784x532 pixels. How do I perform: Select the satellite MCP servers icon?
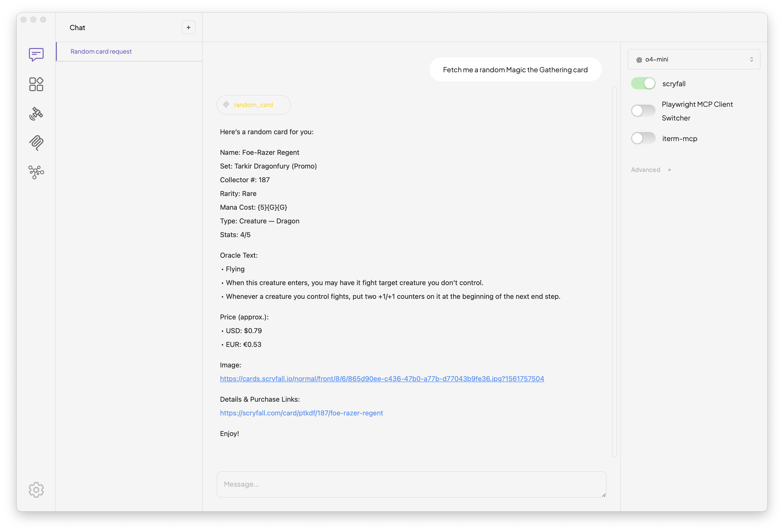click(x=36, y=113)
